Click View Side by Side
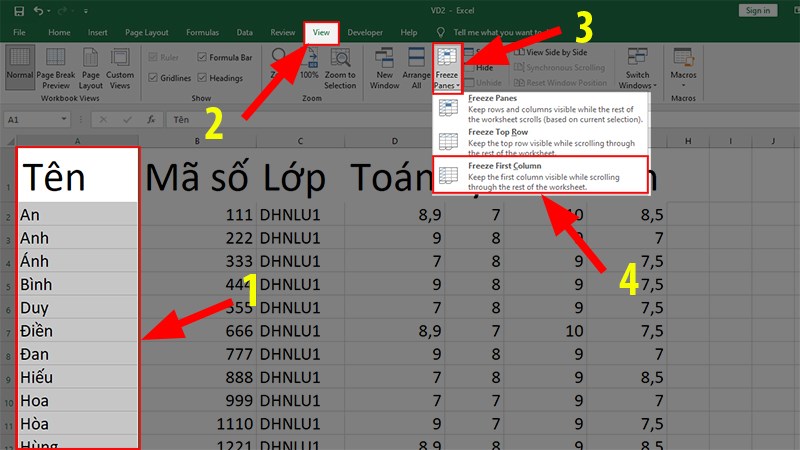800x450 pixels. pyautogui.click(x=551, y=52)
